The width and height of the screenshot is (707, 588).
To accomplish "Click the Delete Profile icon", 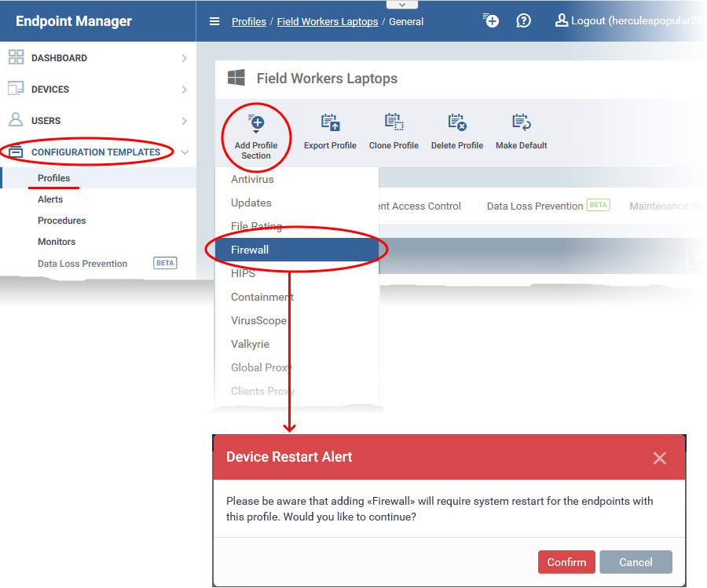I will pyautogui.click(x=456, y=122).
